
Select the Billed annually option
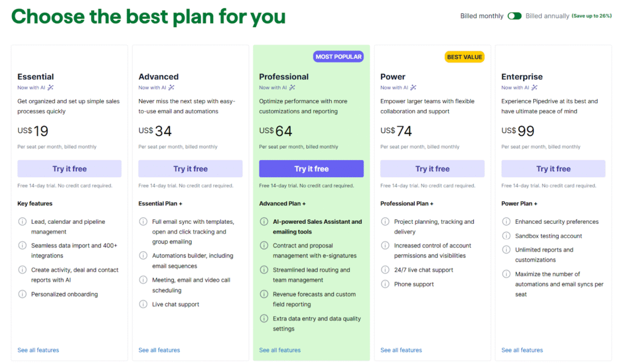[547, 16]
